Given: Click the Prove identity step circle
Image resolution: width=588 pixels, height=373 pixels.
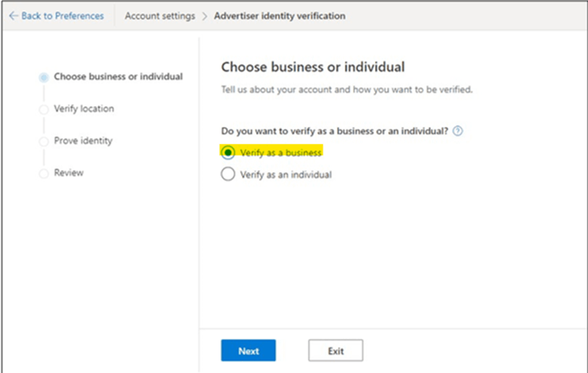Looking at the screenshot, I should pyautogui.click(x=44, y=141).
